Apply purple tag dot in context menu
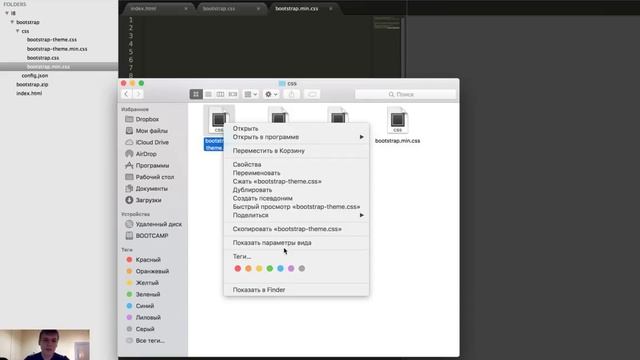Viewport: 640px width, 360px height. click(291, 269)
